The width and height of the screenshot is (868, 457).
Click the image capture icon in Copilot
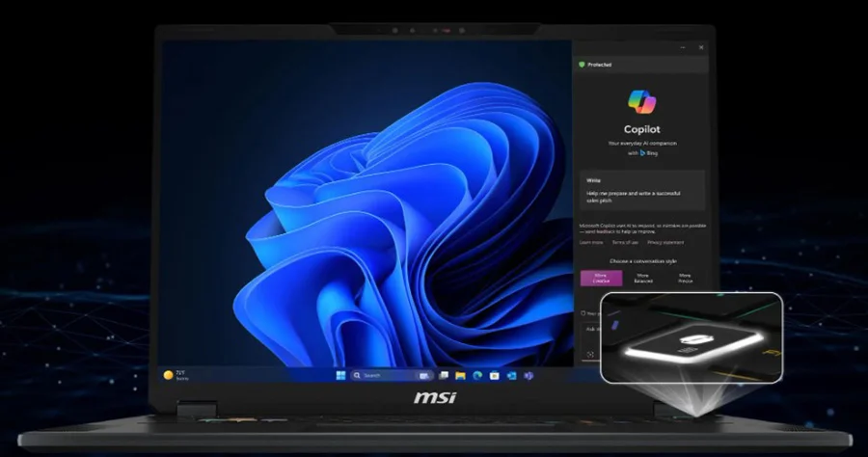point(590,355)
